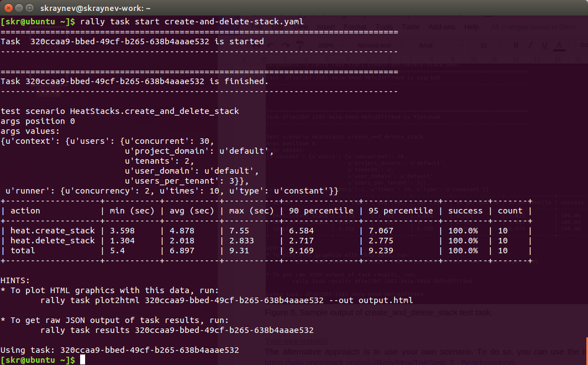Click the 'max (sec)' column header
Viewport: 588px width, 365px height.
point(251,211)
